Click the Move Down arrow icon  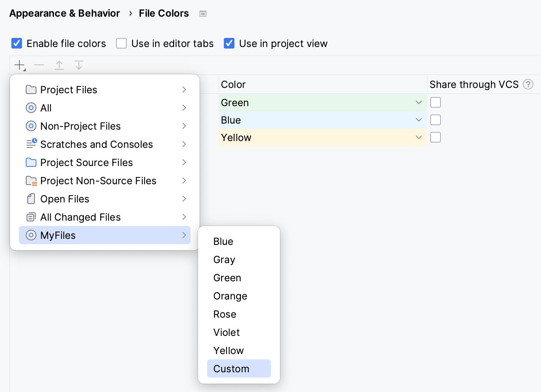tap(79, 65)
